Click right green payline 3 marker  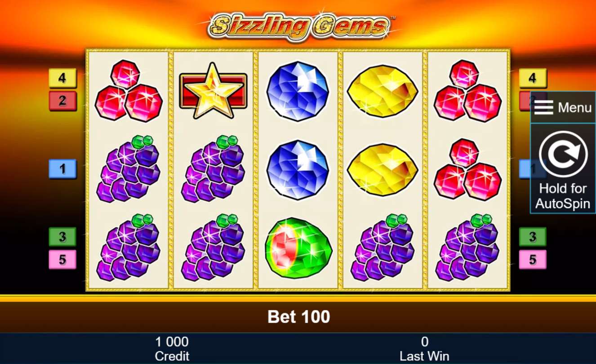point(533,236)
